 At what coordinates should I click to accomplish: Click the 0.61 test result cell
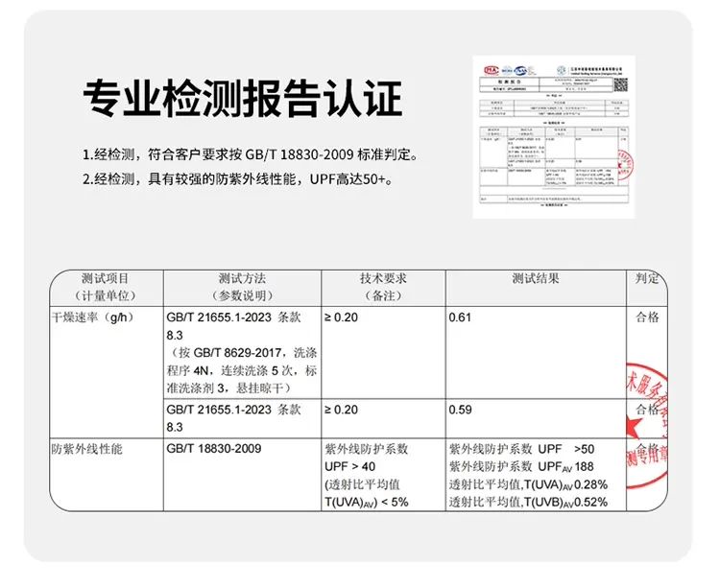(462, 317)
